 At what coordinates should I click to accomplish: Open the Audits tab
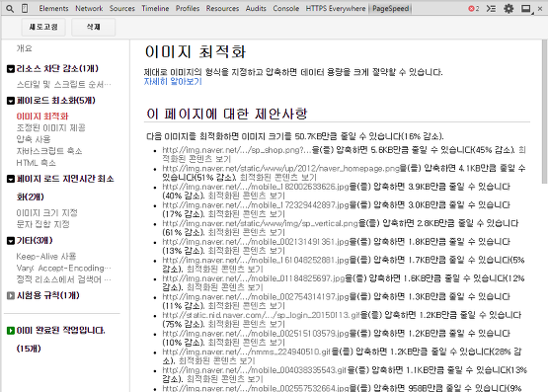click(x=256, y=8)
